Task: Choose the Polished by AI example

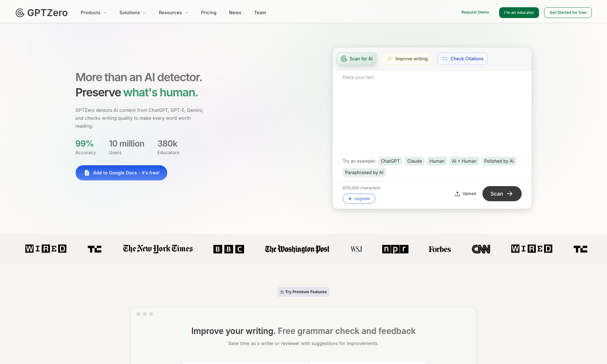Action: [499, 161]
